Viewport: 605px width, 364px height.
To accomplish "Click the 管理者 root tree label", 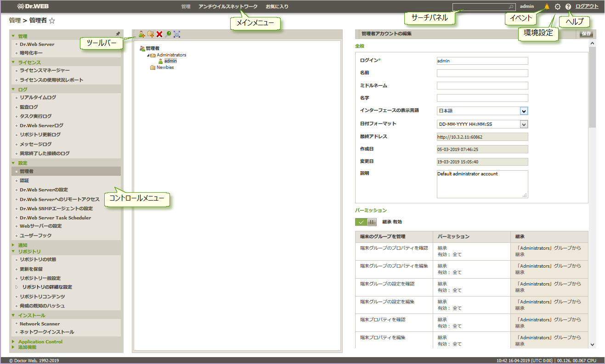I will (153, 49).
